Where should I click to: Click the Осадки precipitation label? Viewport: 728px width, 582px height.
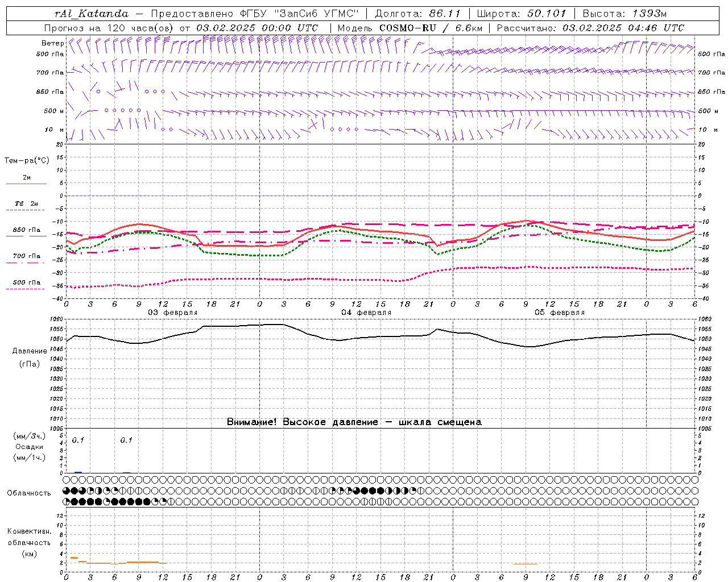point(30,447)
